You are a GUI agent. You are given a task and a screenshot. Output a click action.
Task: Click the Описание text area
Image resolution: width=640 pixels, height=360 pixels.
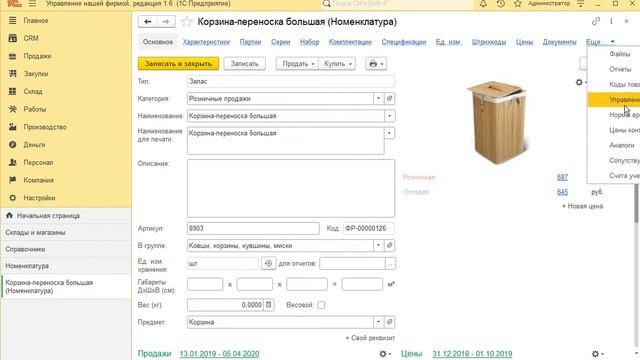point(291,188)
